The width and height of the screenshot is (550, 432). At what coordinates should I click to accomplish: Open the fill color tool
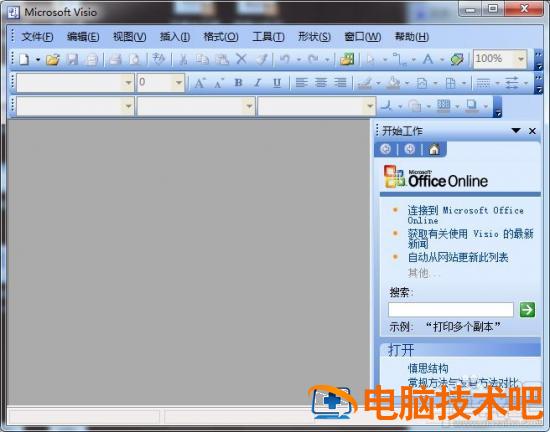[x=394, y=83]
